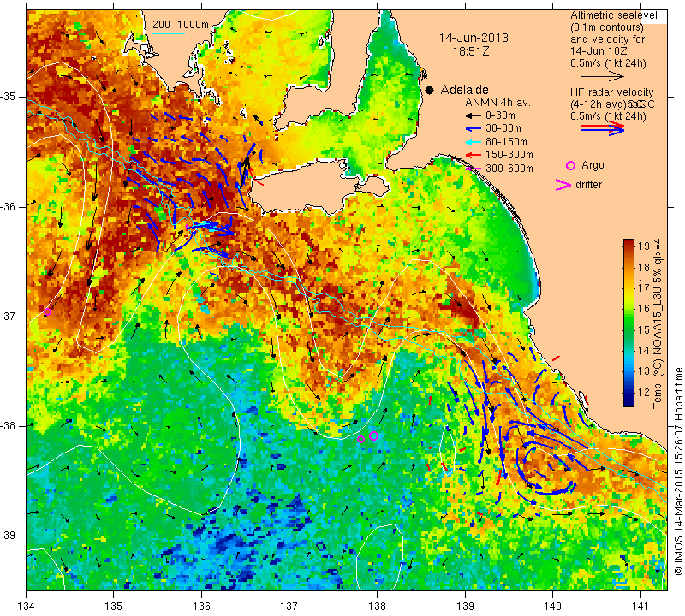Click the cyan isobath legend line under 200

pos(169,33)
